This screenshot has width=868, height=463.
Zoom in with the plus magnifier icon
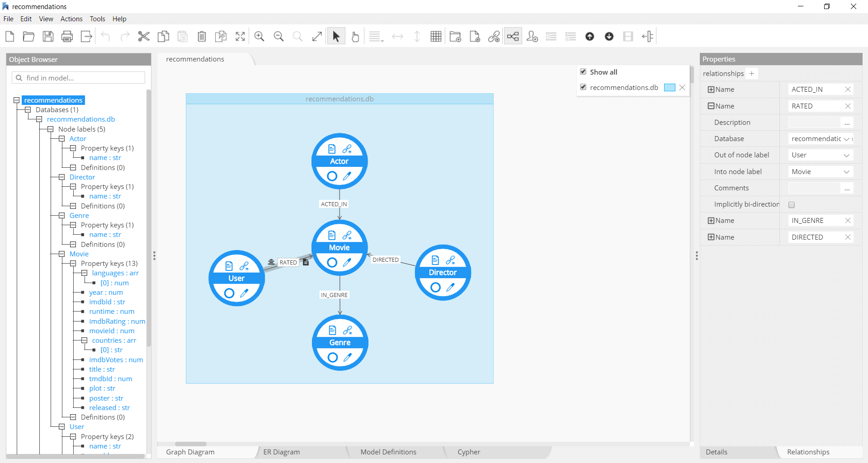[x=259, y=37]
